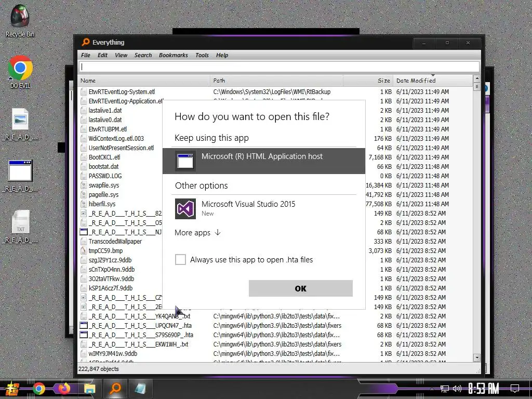Select sCnTXpO4nn.9ddb file row

[x=275, y=270]
